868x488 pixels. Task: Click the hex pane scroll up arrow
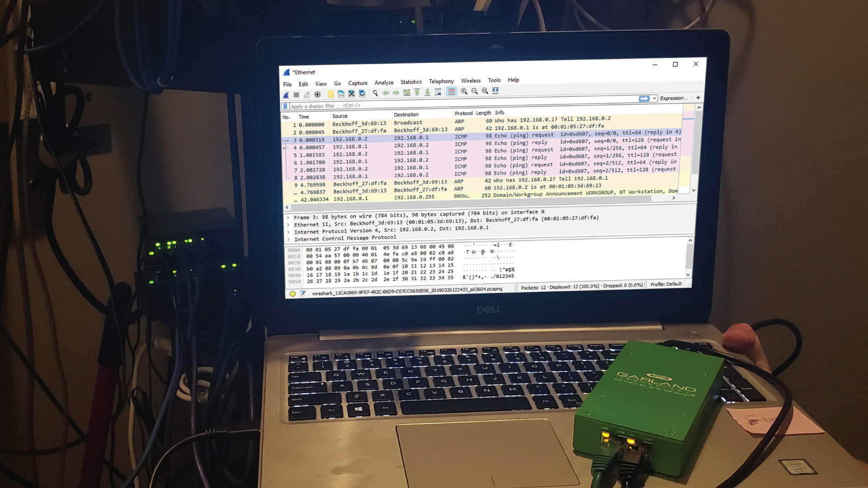pyautogui.click(x=690, y=241)
